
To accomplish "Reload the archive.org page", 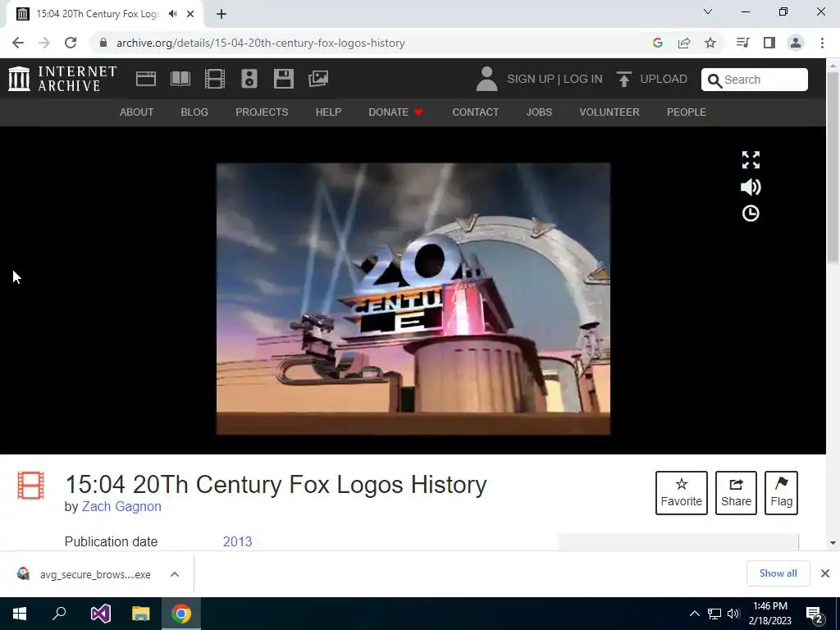I will coord(71,43).
